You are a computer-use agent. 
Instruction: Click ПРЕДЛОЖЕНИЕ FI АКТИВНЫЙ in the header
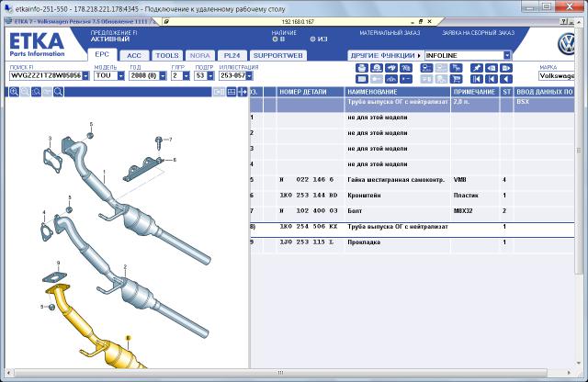tap(114, 36)
